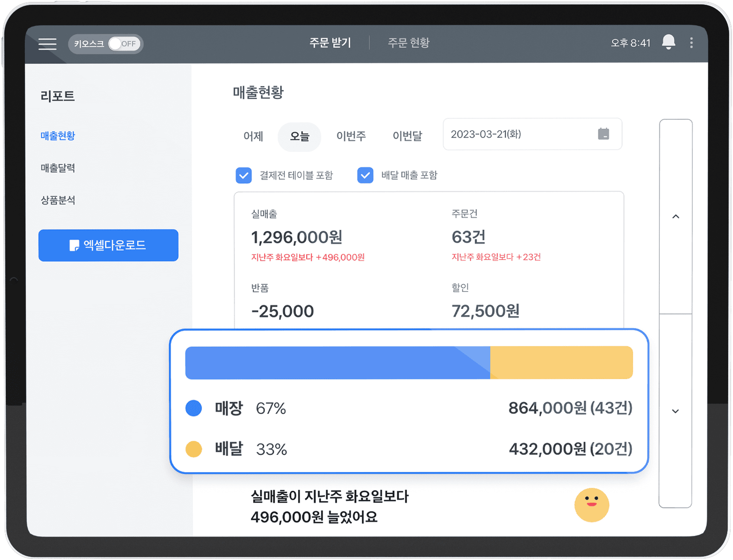Open 매출달력 in the sidebar
Image resolution: width=733 pixels, height=560 pixels.
[58, 168]
